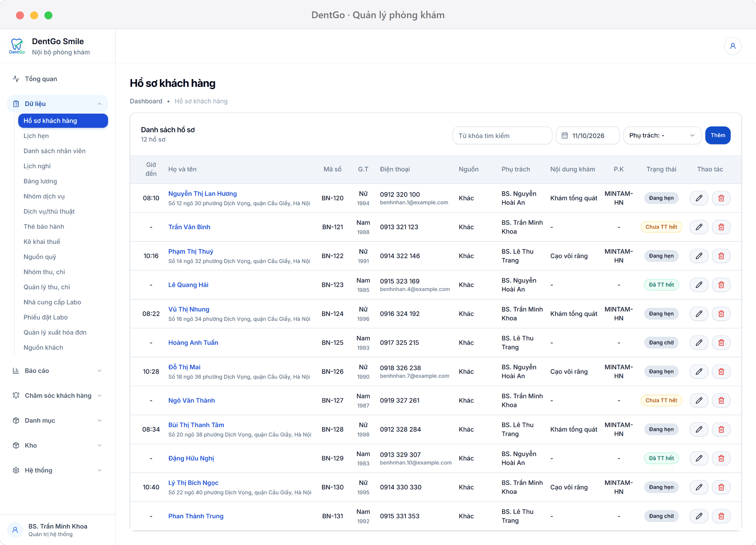Open the user profile icon at top right
Viewport: 756px width, 545px height.
tap(733, 46)
